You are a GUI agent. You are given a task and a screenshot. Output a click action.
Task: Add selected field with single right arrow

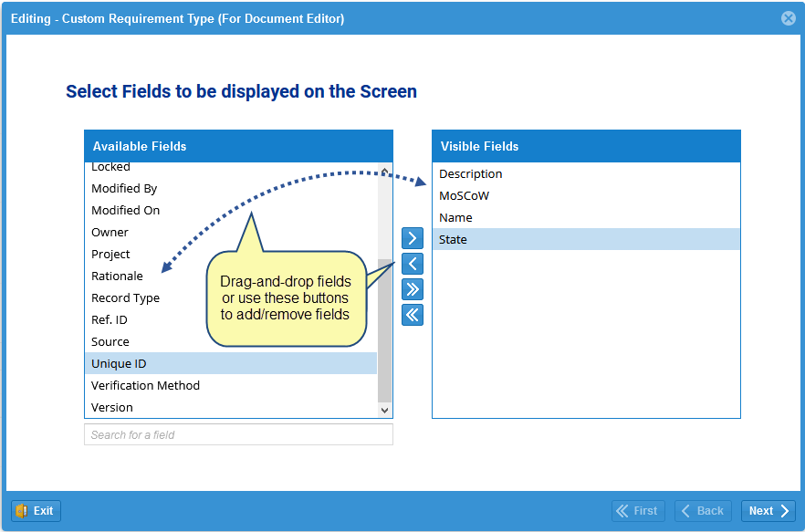[x=413, y=238]
